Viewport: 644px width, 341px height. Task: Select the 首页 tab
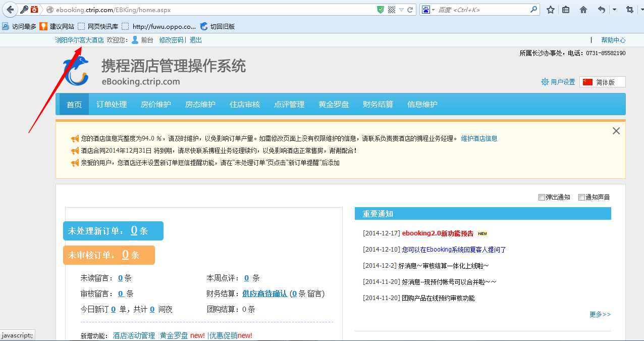[x=74, y=104]
